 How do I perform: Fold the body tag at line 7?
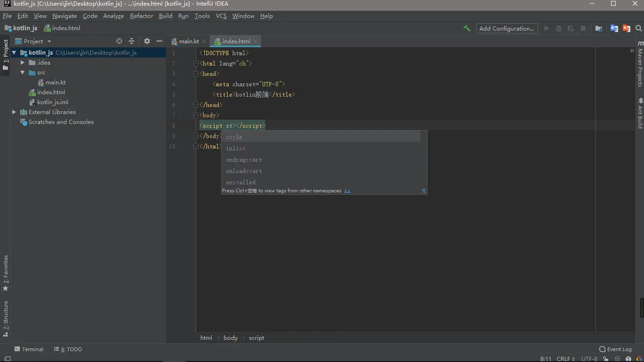pos(196,115)
